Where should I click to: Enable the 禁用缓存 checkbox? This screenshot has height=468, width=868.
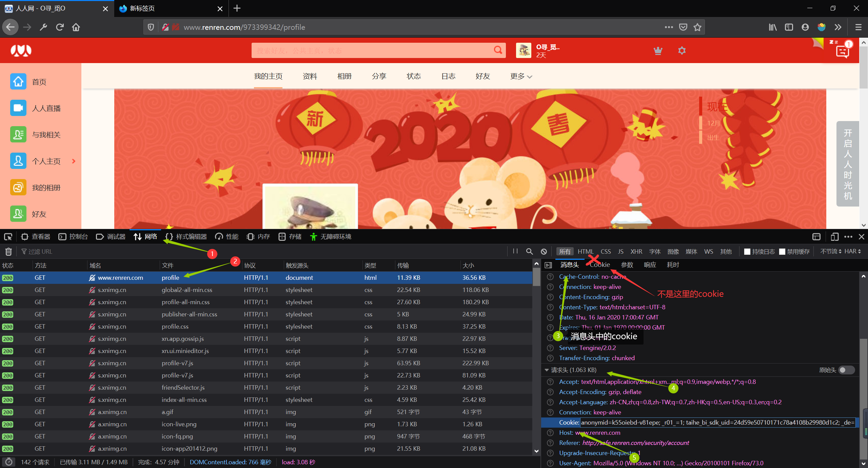[x=782, y=251]
